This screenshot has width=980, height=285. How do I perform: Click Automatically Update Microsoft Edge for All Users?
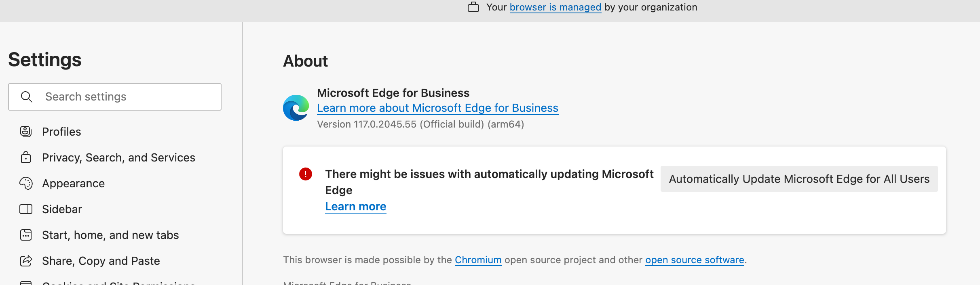pos(799,179)
